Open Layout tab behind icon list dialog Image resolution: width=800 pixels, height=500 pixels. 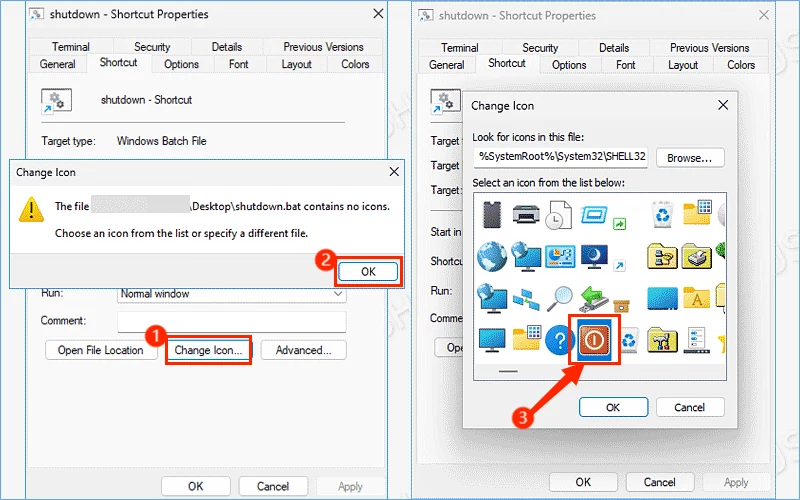683,65
